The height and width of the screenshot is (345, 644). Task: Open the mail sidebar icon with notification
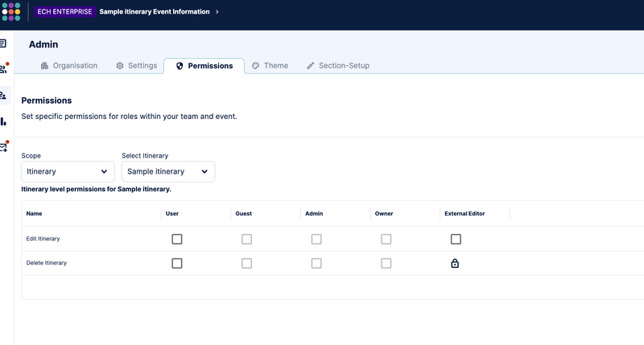tap(4, 147)
